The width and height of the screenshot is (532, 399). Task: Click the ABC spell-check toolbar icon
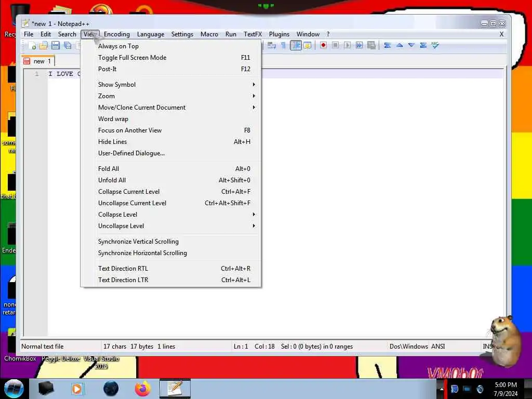[435, 45]
